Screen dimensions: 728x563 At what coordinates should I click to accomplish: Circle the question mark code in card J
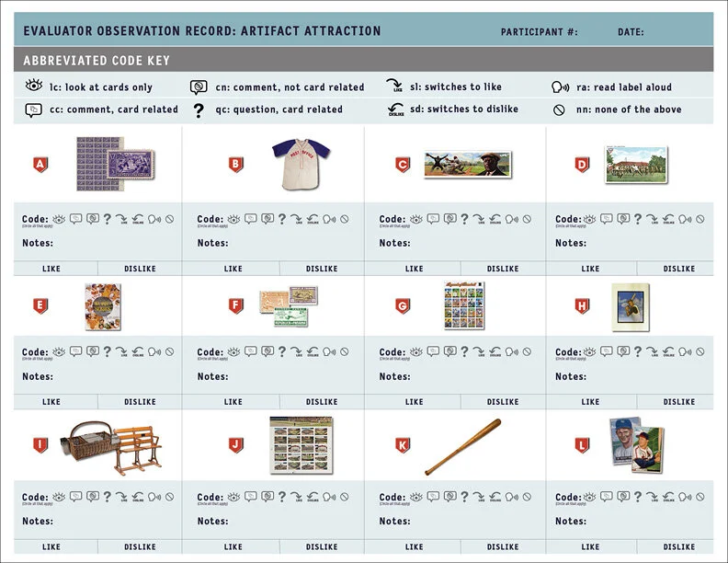coord(282,497)
